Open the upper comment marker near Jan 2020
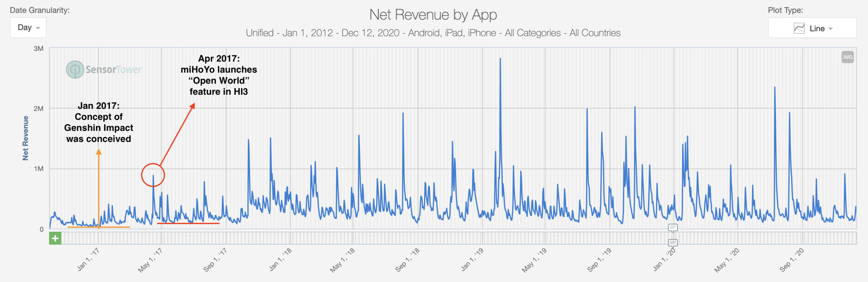The width and height of the screenshot is (868, 282). pos(673,228)
